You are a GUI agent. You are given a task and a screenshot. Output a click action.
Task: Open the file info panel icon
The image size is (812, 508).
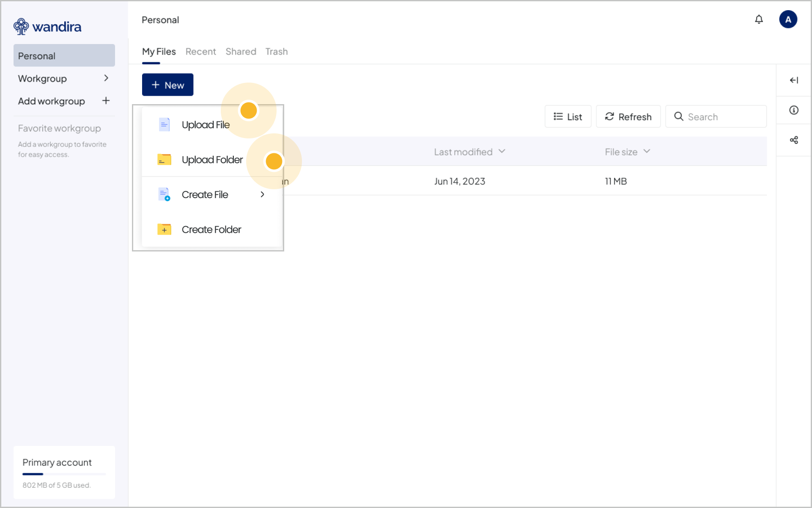pyautogui.click(x=794, y=110)
